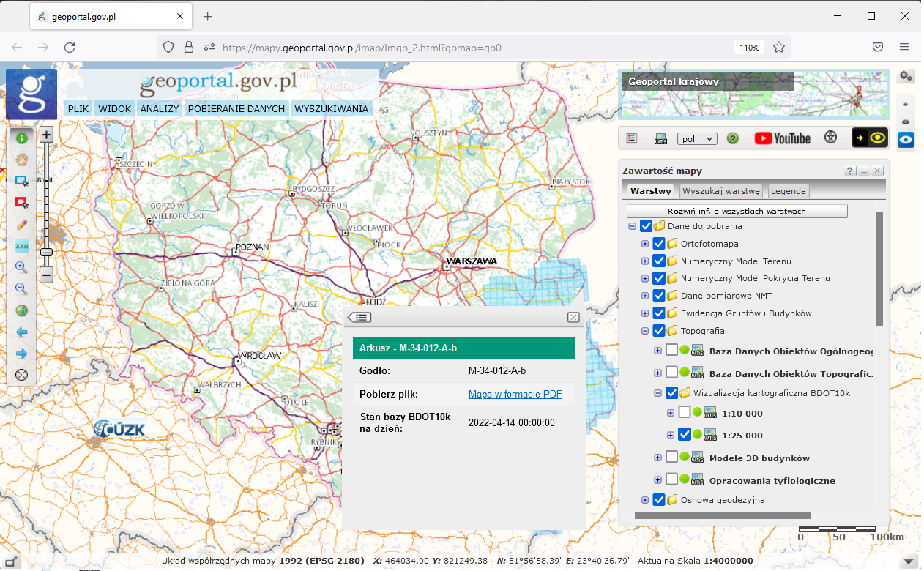Expand the Osnowa geodezyjna group
Screen dimensions: 924x571
(x=645, y=500)
